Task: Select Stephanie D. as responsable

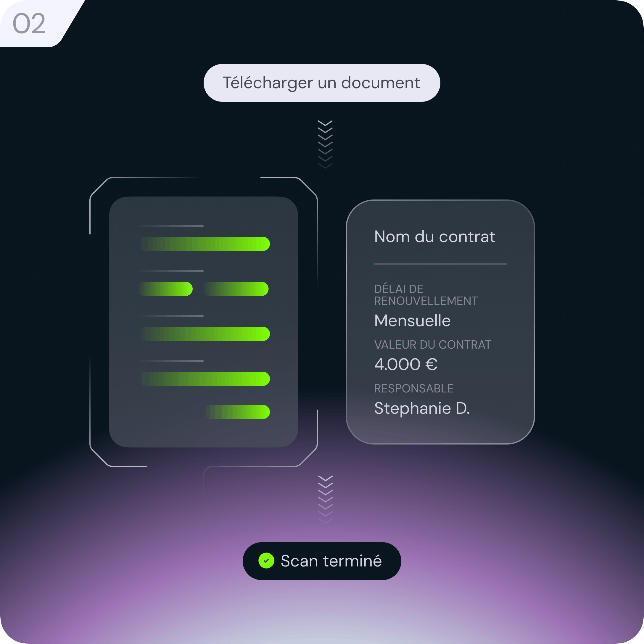Action: pos(422,408)
